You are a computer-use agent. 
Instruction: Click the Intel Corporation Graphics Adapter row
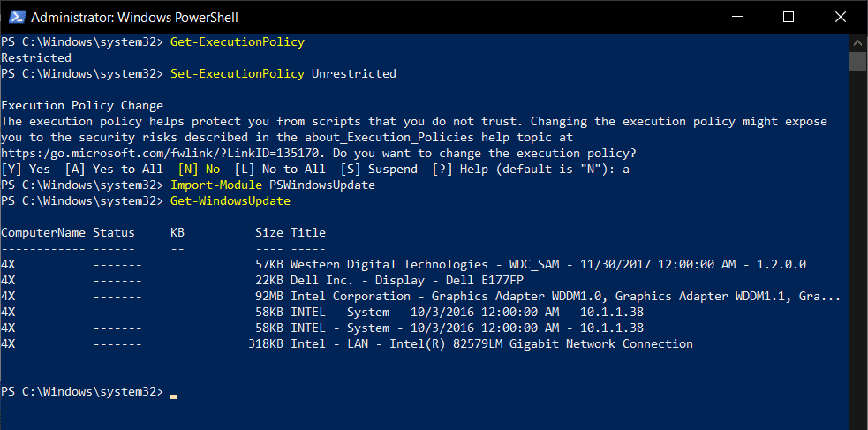click(420, 297)
